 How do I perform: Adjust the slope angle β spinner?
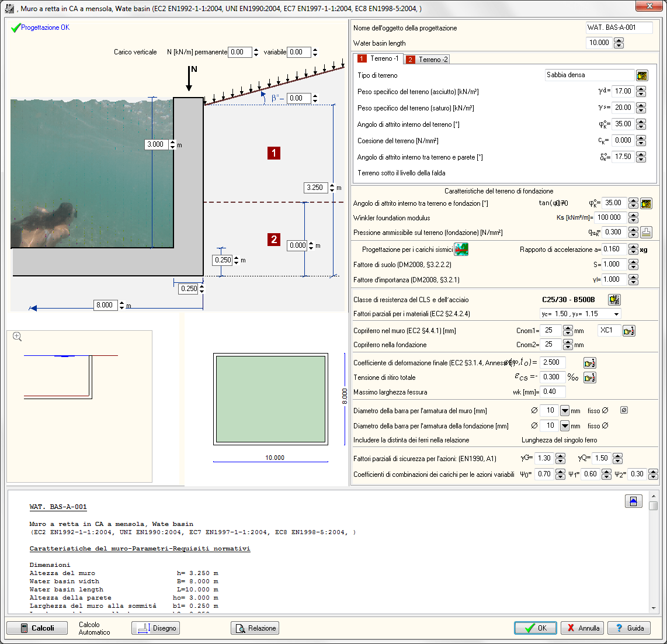tap(315, 98)
